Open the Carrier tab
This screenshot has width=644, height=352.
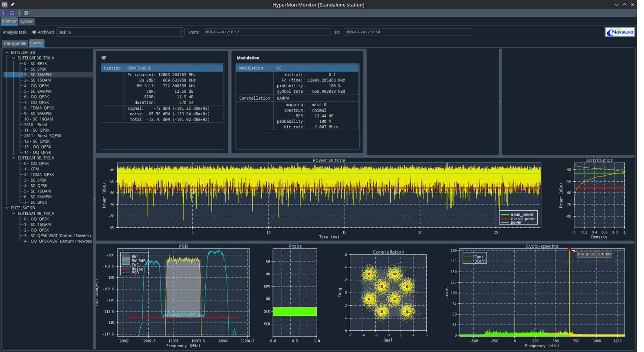36,43
